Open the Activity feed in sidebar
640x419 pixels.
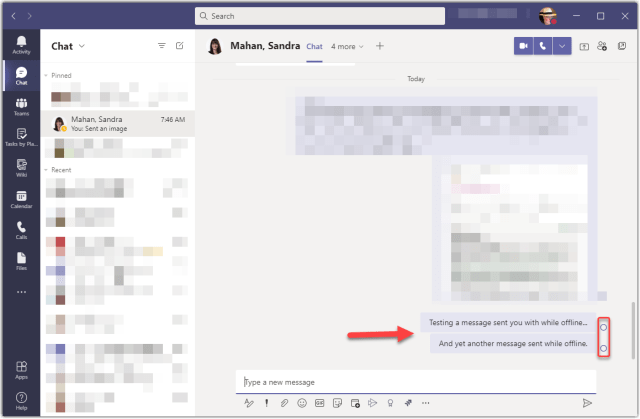[21, 44]
